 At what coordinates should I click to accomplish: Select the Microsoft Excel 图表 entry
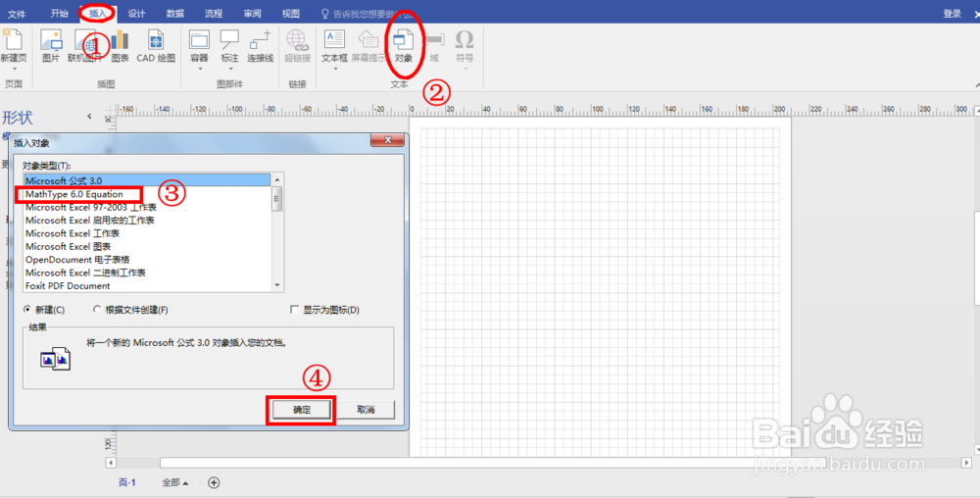(147, 246)
